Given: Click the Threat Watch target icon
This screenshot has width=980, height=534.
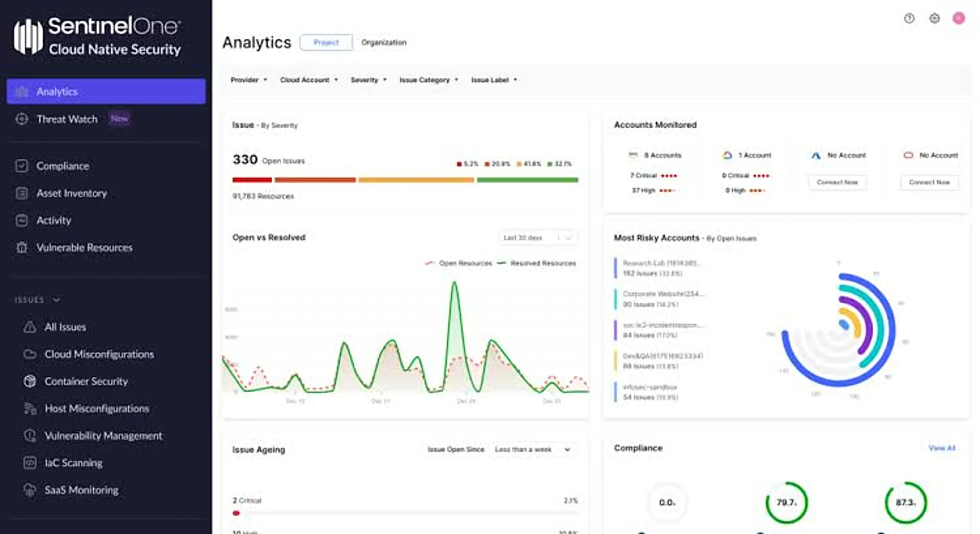Looking at the screenshot, I should [x=22, y=119].
